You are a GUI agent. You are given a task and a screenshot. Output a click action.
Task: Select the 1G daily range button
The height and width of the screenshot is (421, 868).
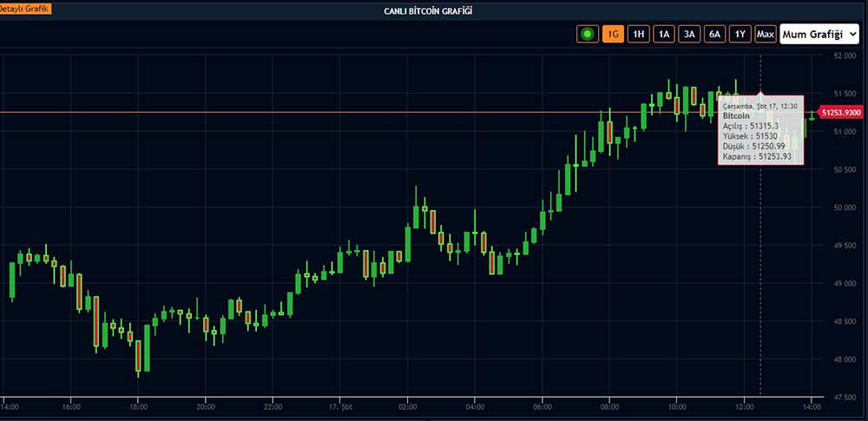coord(614,35)
